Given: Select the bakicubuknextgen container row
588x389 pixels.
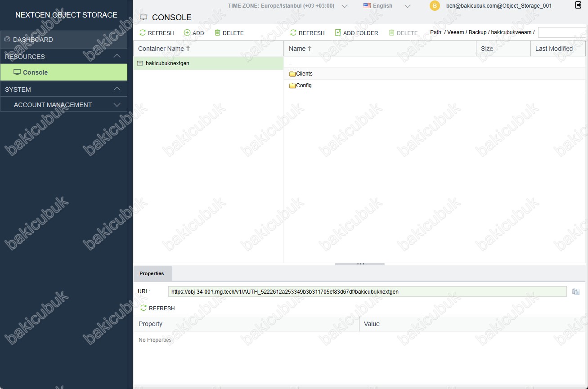Looking at the screenshot, I should 208,63.
